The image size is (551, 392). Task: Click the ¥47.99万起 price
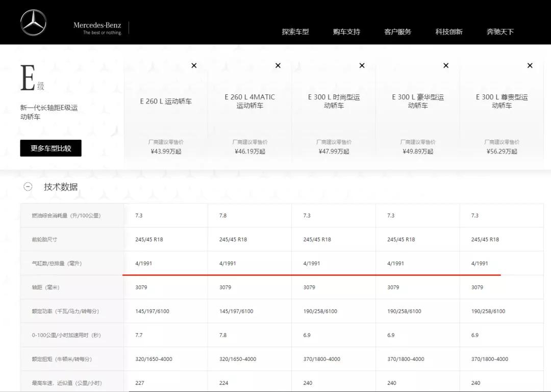click(x=334, y=151)
